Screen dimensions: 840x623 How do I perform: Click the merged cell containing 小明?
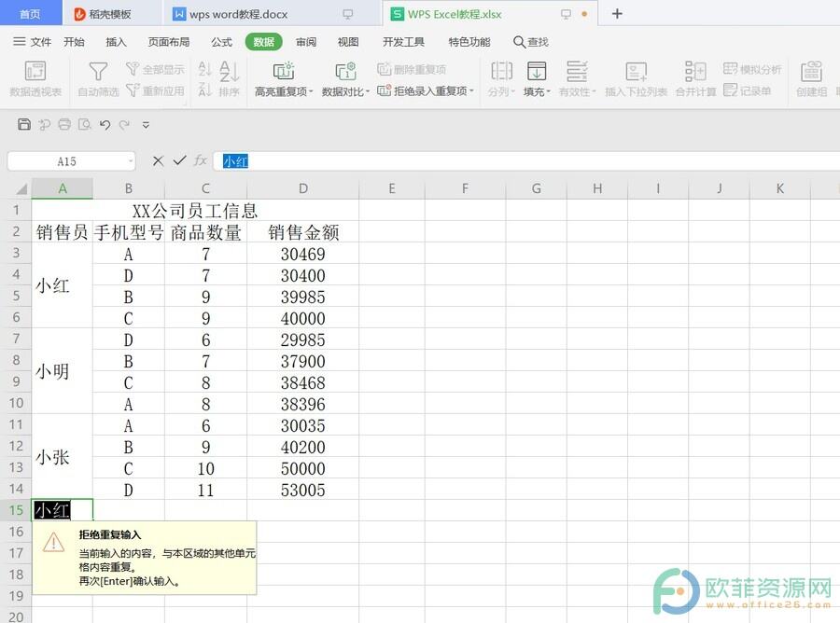point(63,371)
